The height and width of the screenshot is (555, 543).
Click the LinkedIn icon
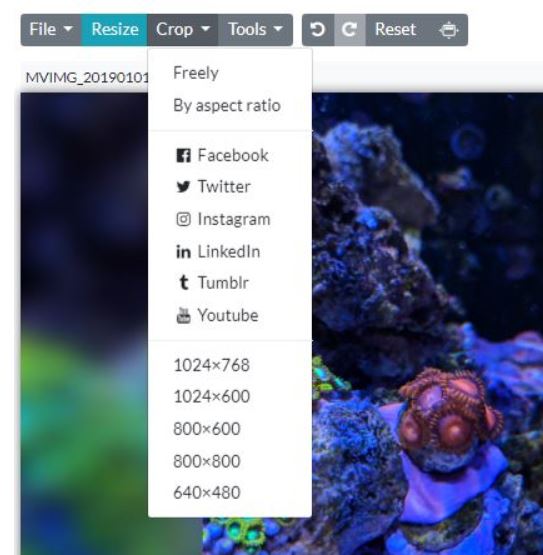[x=183, y=252]
